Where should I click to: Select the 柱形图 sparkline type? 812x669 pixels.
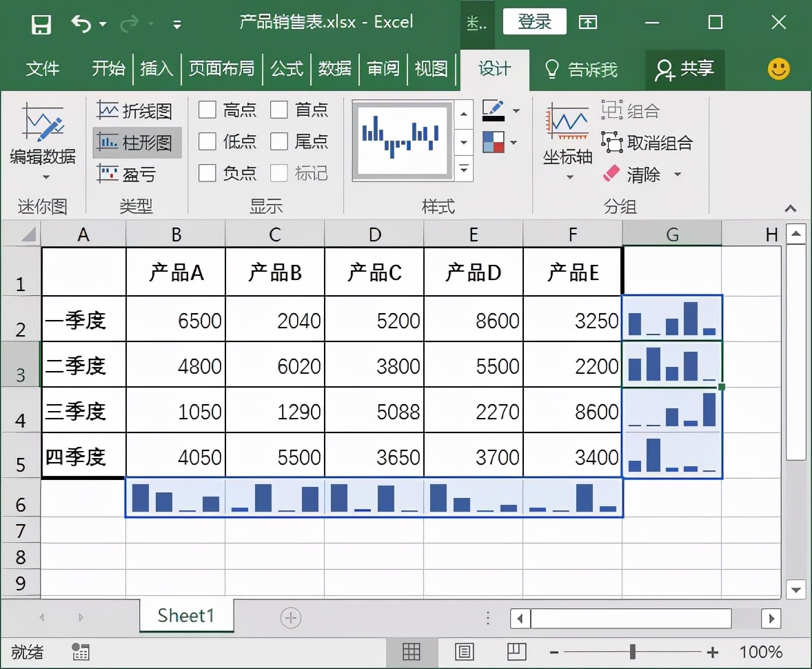point(136,142)
